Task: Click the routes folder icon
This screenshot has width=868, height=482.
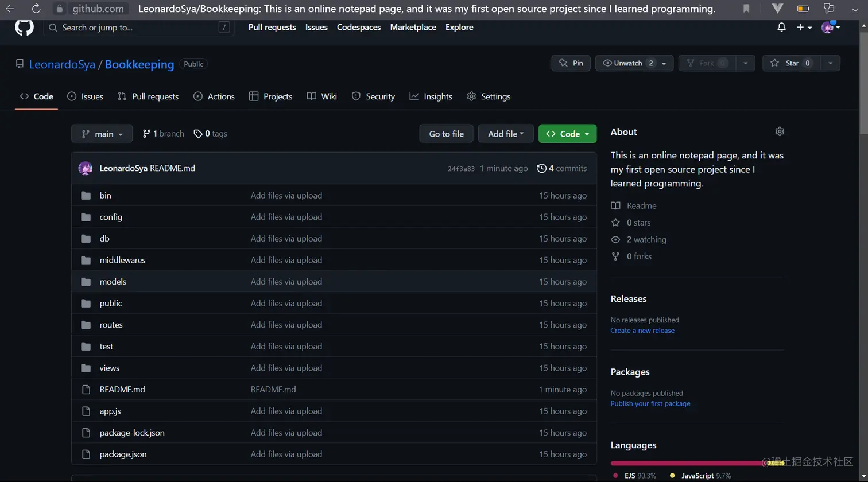Action: 86,325
